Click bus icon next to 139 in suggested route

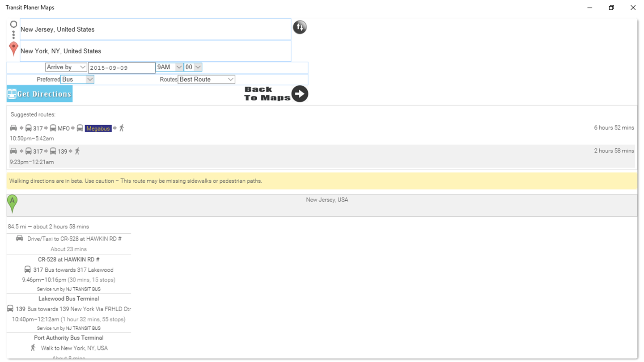(x=53, y=151)
